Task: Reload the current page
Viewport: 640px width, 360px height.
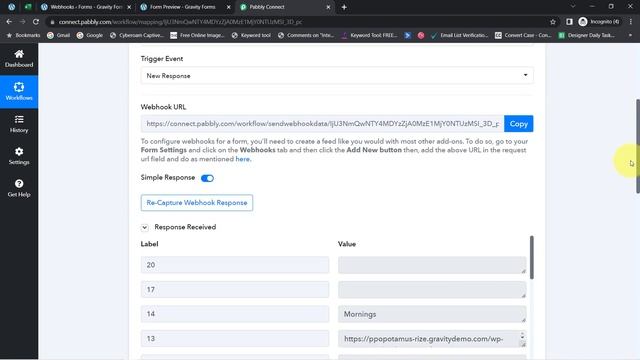Action: coord(36,22)
